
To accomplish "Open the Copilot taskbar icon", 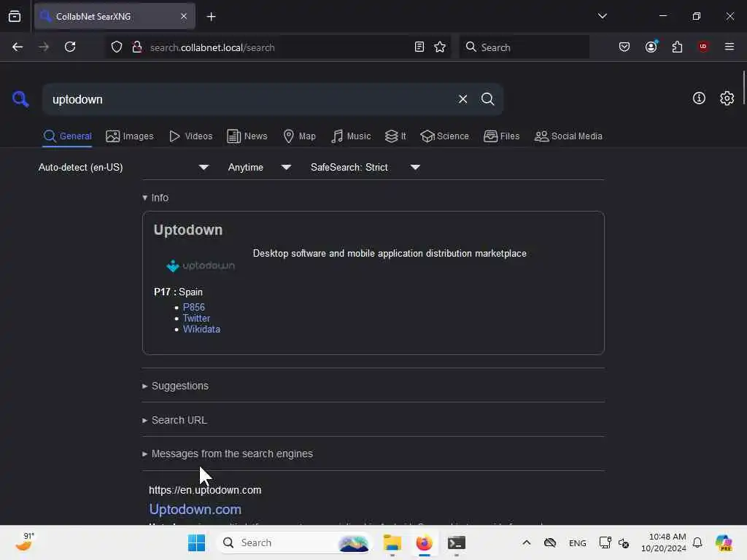I will point(724,542).
